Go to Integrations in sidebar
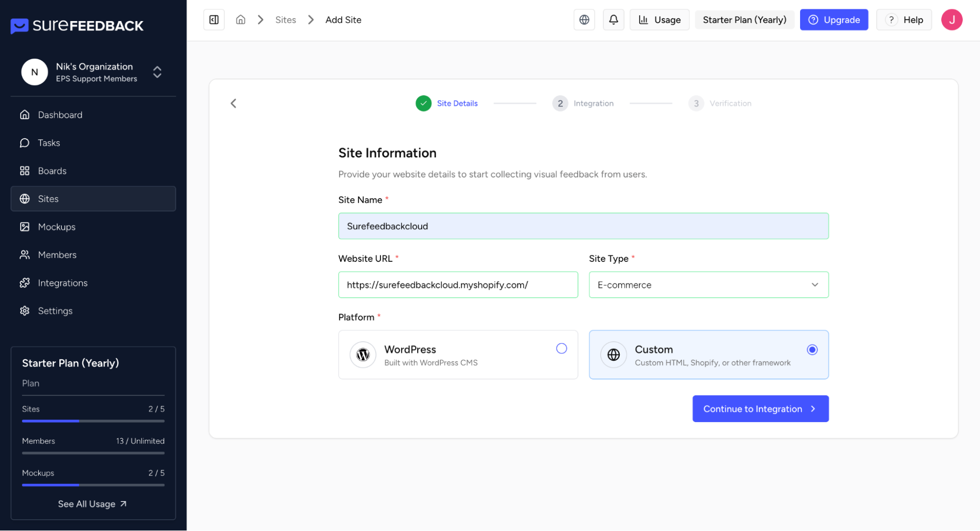This screenshot has width=980, height=531. pyautogui.click(x=63, y=283)
